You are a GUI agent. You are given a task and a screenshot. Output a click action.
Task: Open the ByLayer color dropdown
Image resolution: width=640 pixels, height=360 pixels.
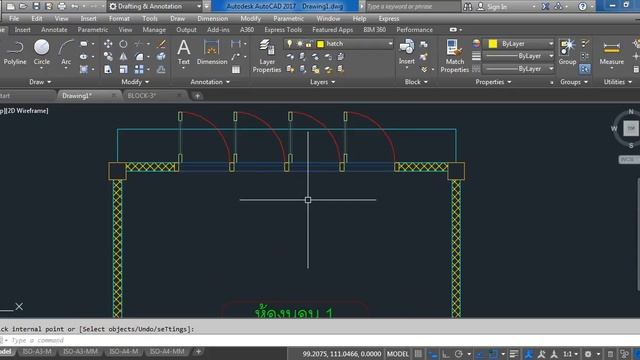click(551, 44)
